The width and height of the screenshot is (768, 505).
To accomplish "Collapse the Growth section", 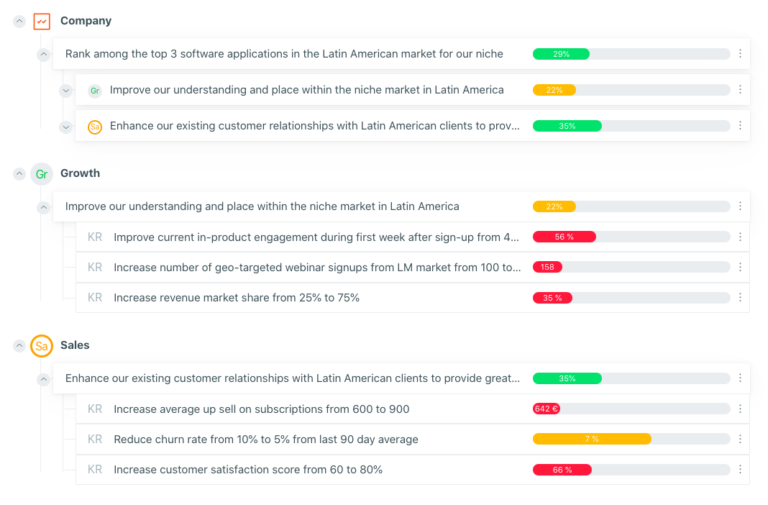I will pyautogui.click(x=19, y=174).
